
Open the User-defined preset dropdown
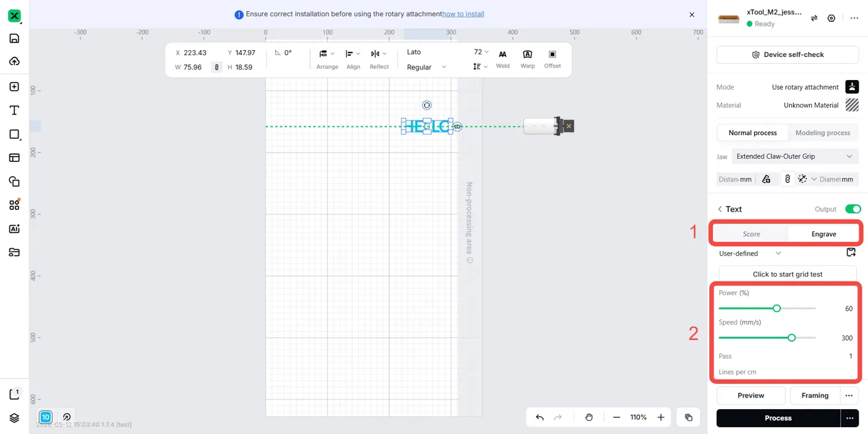pyautogui.click(x=750, y=253)
